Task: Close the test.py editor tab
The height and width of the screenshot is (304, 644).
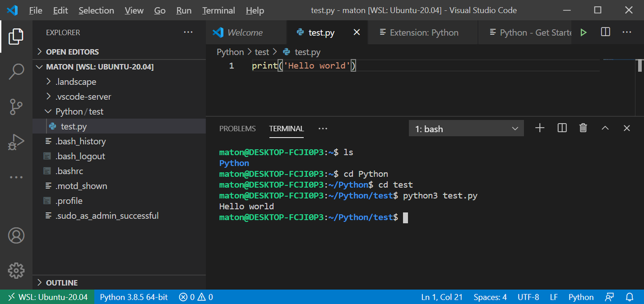Action: coord(356,33)
